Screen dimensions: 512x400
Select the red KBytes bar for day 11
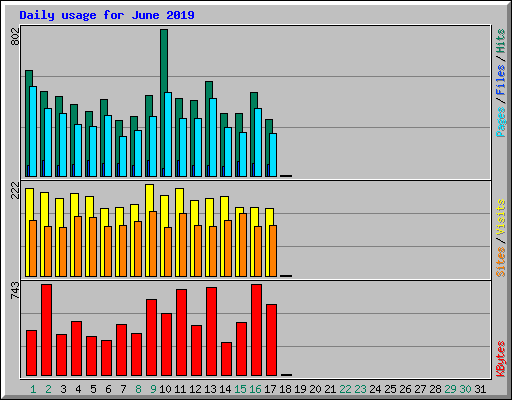point(181,333)
